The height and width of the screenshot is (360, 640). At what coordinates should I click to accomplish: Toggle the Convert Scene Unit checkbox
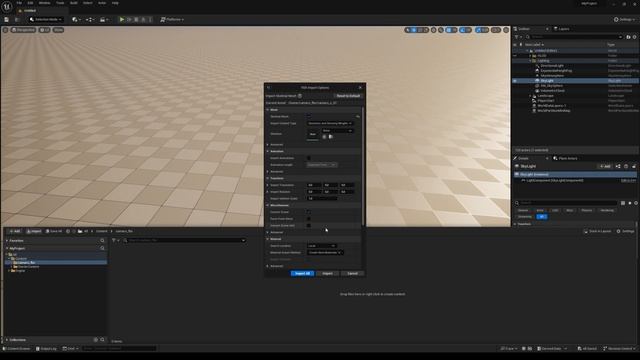point(309,225)
